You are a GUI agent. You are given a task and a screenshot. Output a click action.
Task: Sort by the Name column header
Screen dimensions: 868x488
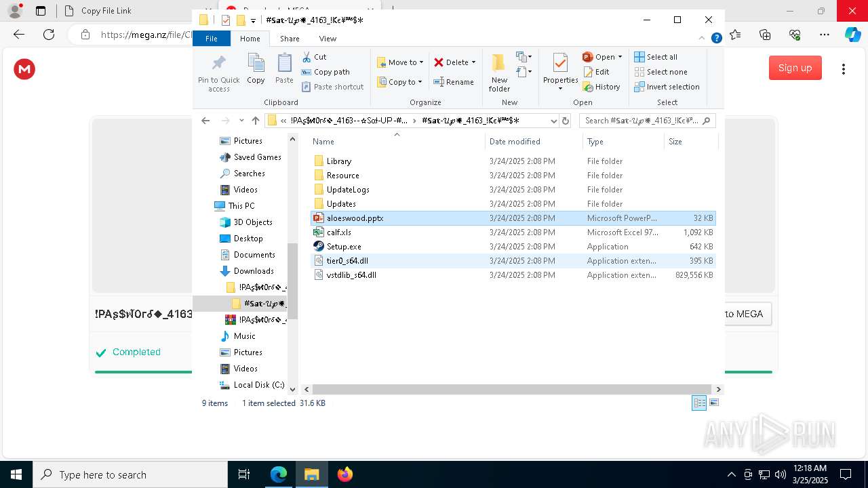pos(397,141)
